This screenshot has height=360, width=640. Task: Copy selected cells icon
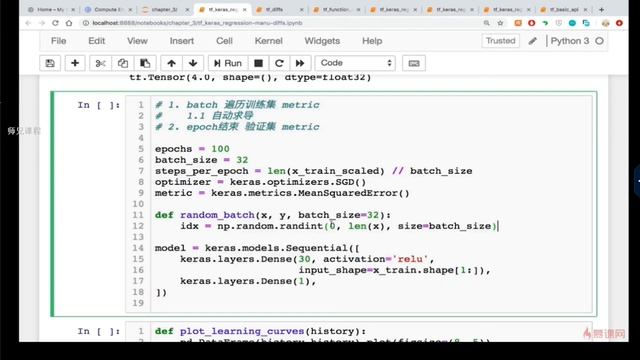pyautogui.click(x=122, y=63)
